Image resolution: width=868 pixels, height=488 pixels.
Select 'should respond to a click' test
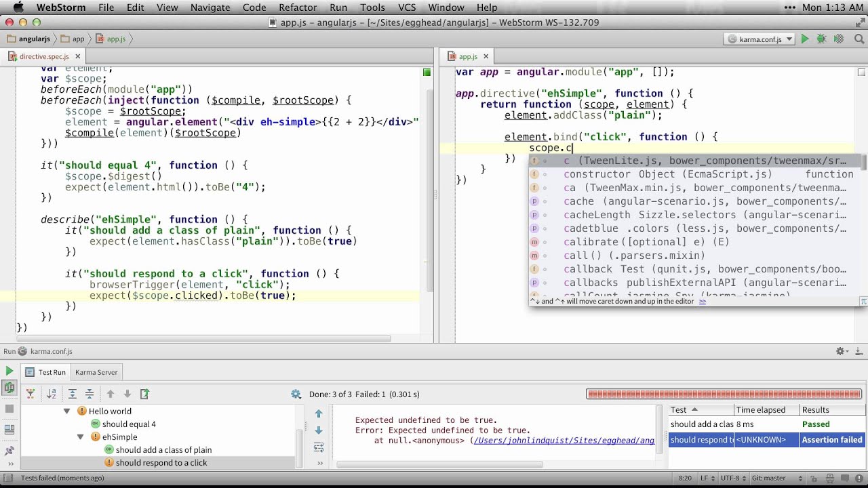coord(161,463)
